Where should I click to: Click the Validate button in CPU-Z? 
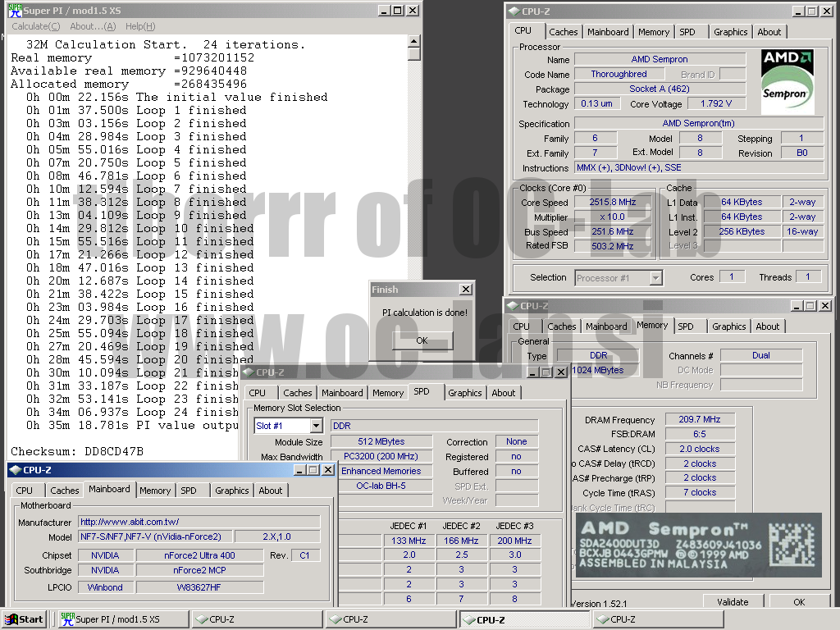pos(733,602)
